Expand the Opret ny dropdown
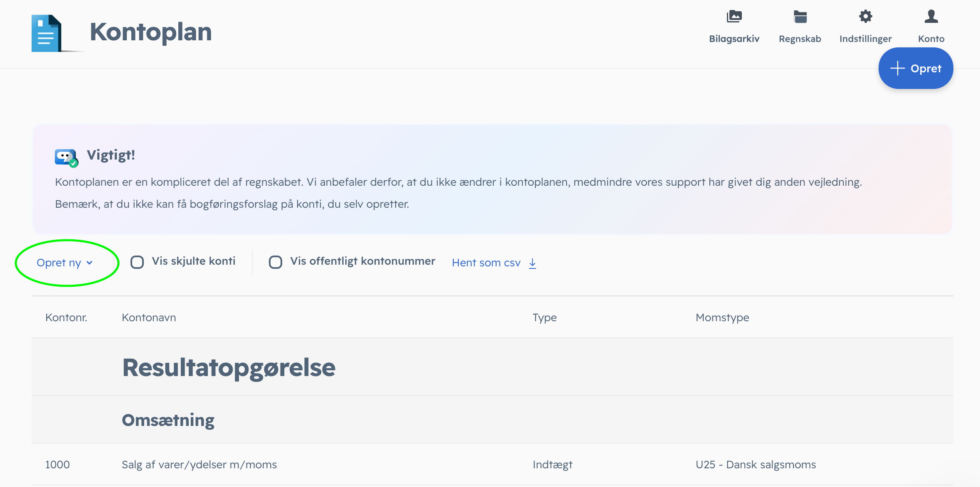 [x=65, y=263]
